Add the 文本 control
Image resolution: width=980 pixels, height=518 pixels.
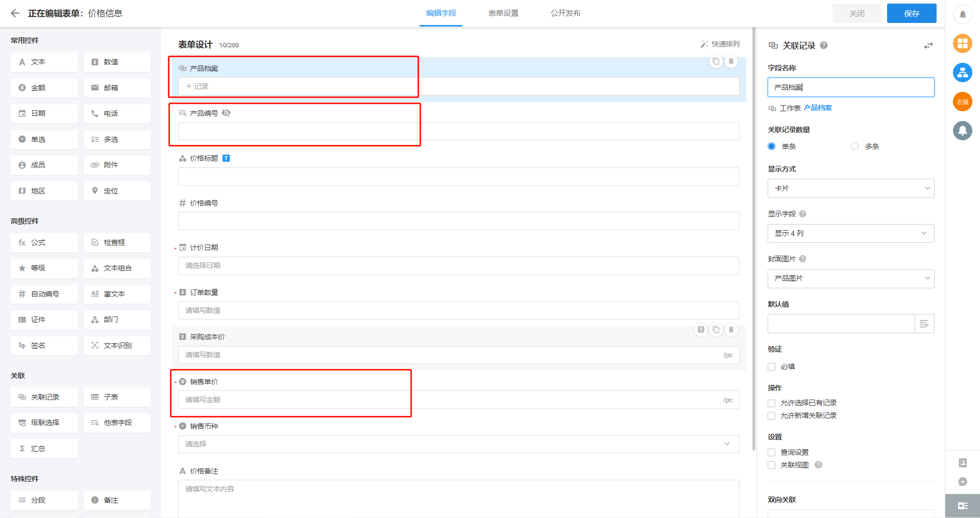click(44, 62)
